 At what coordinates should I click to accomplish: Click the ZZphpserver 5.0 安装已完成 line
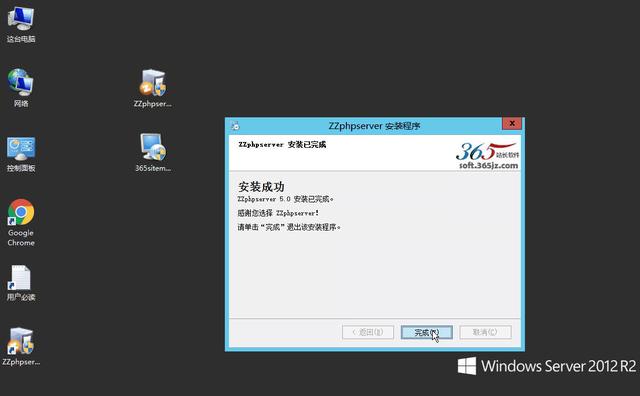tap(285, 199)
